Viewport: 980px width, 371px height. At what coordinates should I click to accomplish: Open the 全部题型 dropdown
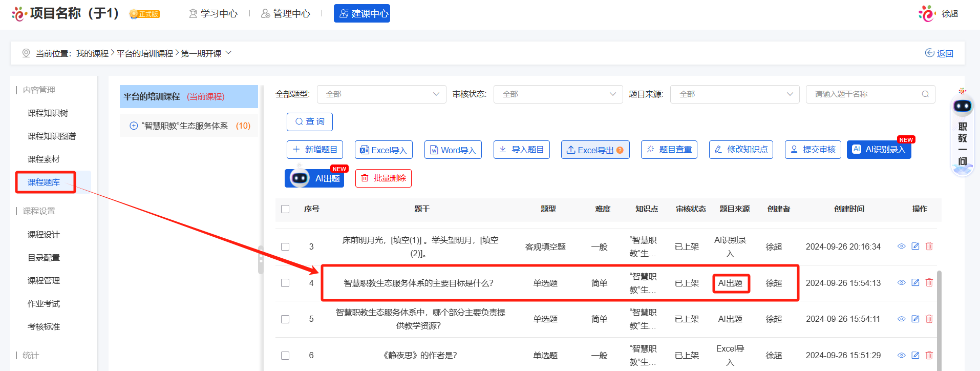(381, 94)
